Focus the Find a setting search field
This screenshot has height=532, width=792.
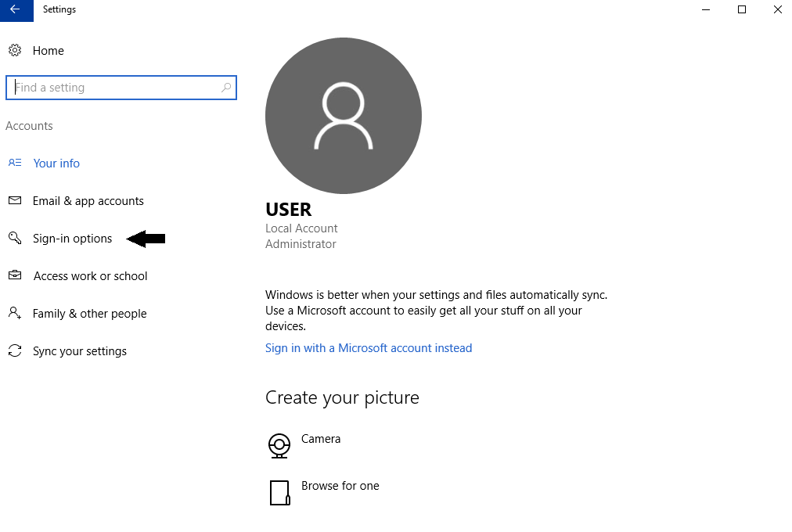point(113,88)
